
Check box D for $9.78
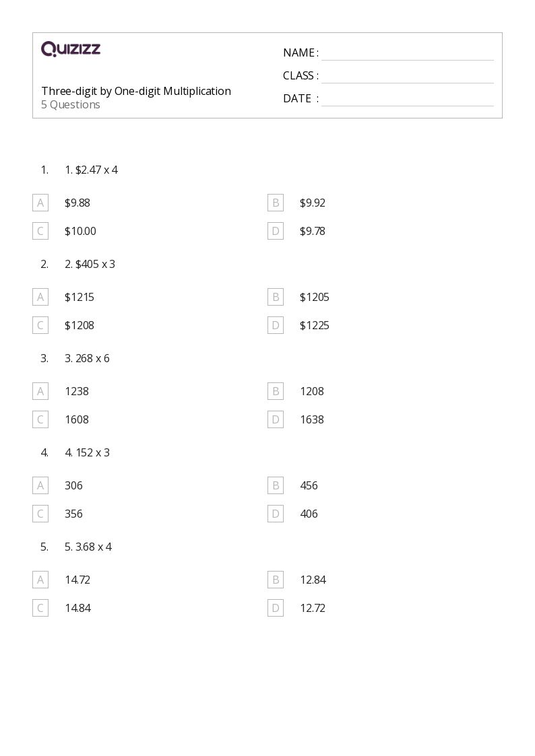[x=276, y=231]
